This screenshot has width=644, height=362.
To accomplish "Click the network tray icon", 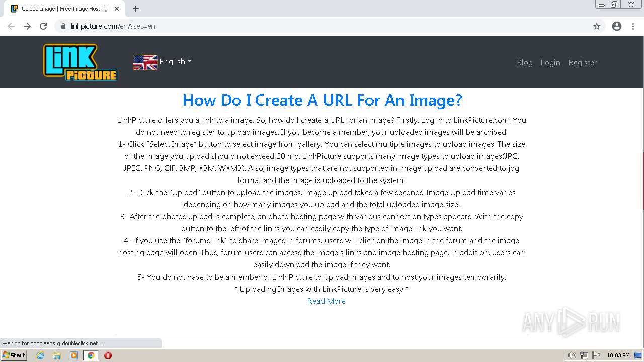I will (x=584, y=355).
